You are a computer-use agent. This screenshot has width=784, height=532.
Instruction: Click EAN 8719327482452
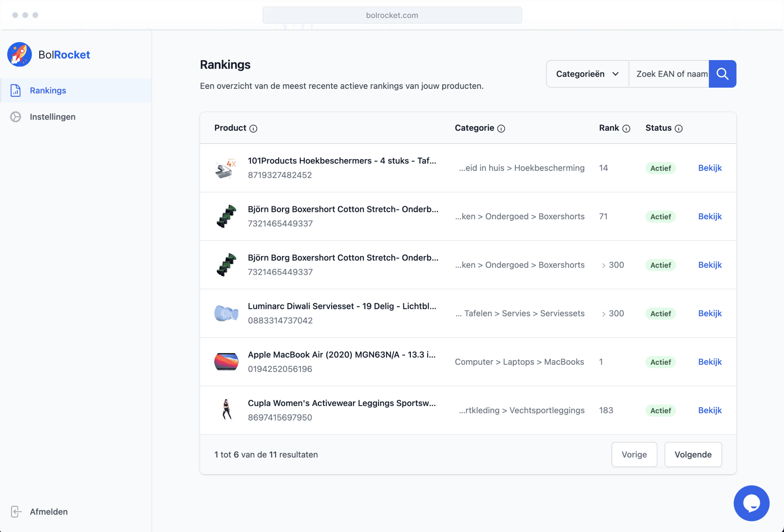(x=280, y=175)
